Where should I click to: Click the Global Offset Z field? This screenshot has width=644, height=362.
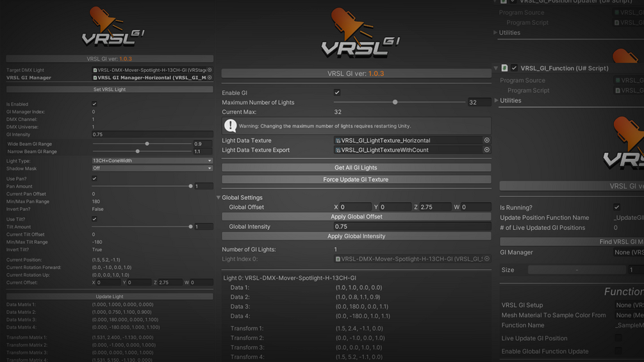pyautogui.click(x=435, y=207)
